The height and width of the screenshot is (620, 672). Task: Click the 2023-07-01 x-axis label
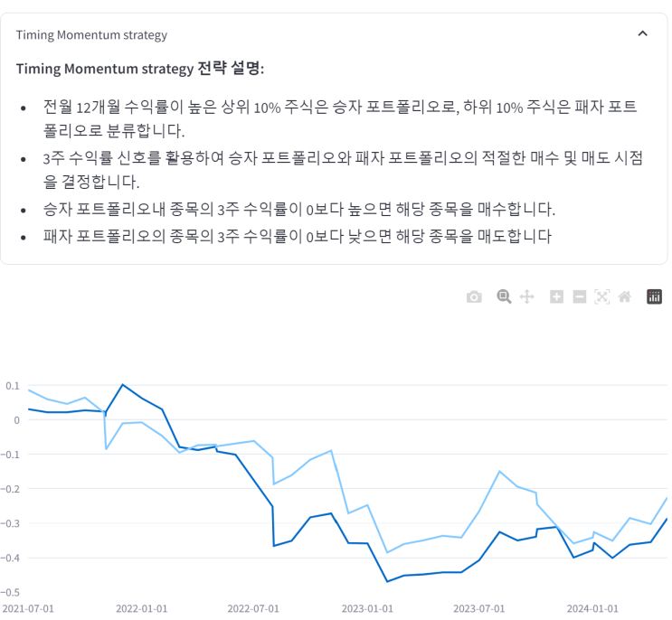(x=479, y=608)
